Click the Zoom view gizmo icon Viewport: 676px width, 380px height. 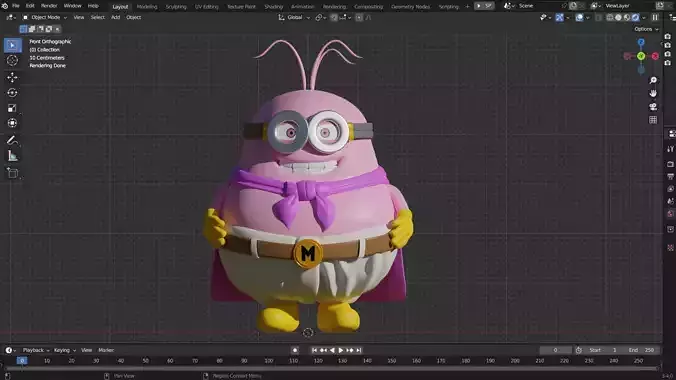653,81
